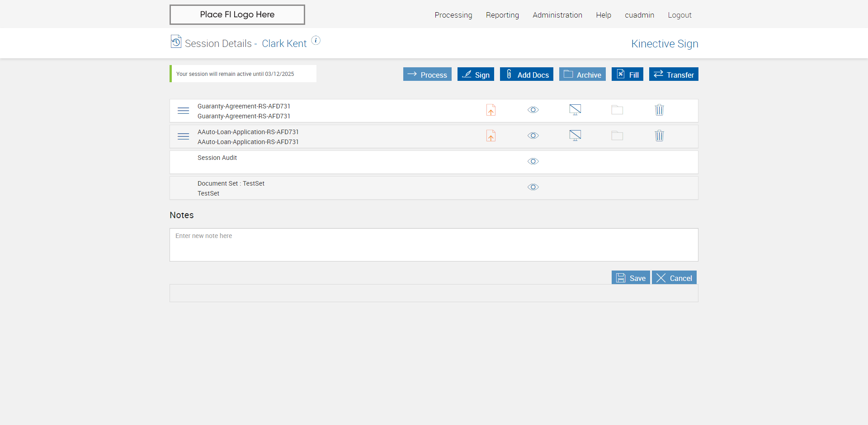Click the Transfer button

click(674, 74)
